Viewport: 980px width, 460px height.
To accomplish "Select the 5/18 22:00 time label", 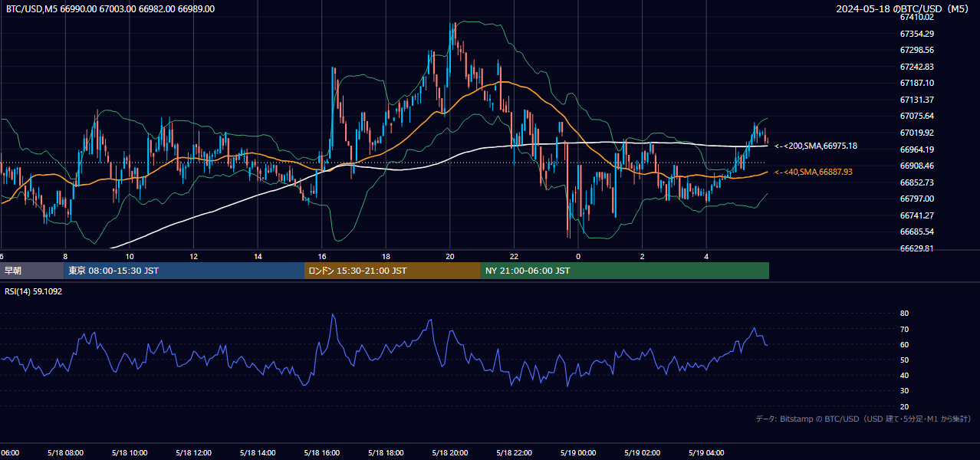I will [x=514, y=452].
